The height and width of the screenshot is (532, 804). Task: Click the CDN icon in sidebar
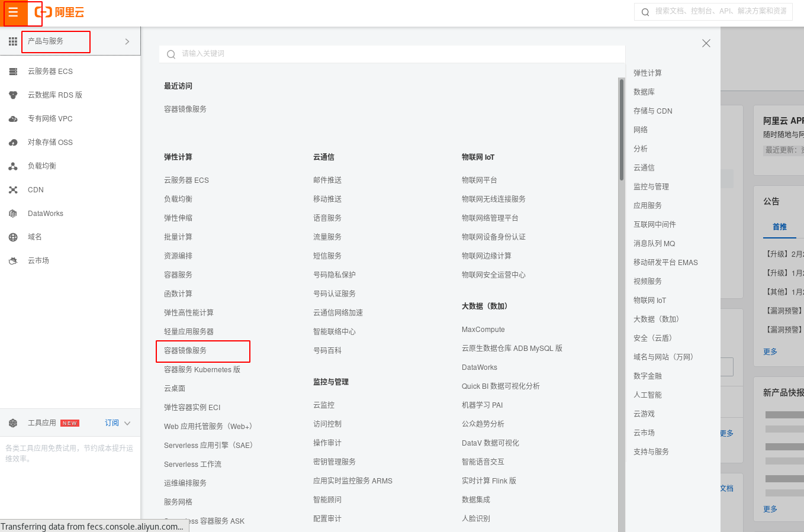[x=13, y=190]
